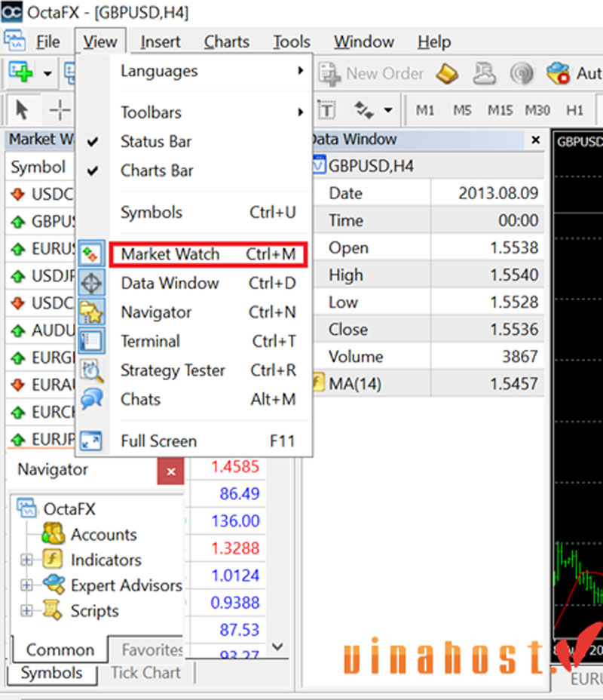603x700 pixels.
Task: Click the 136.00 price value
Action: 235,521
